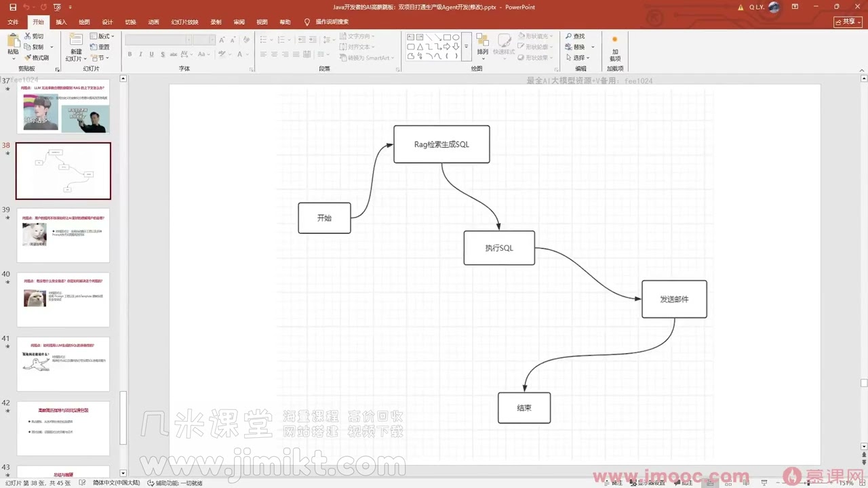Click the numbered list icon

click(x=283, y=39)
